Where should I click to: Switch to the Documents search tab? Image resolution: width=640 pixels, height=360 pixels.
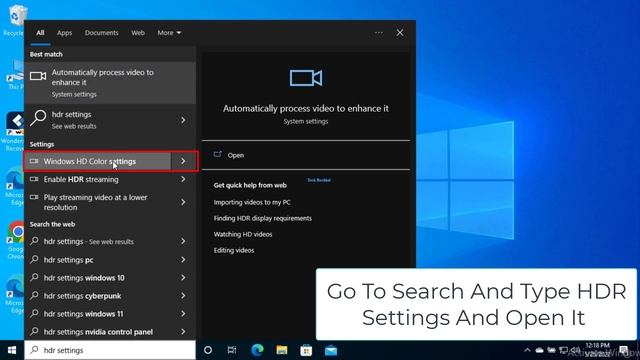102,33
